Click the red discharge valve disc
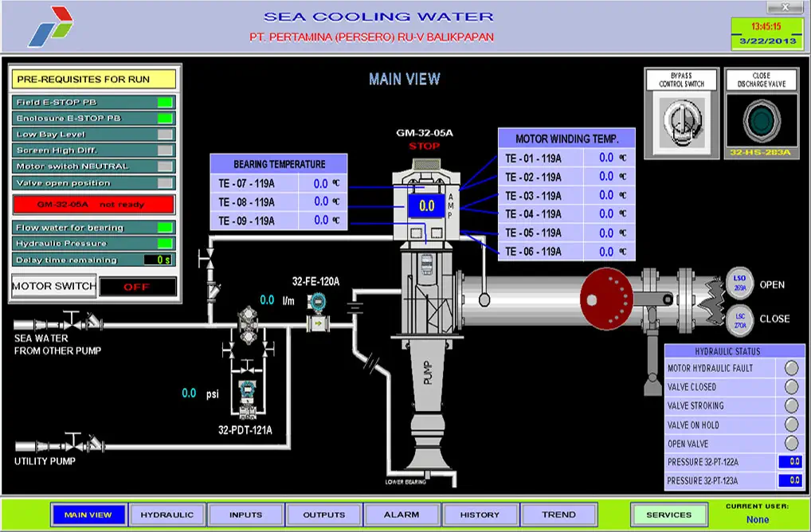This screenshot has width=811, height=532. (612, 299)
